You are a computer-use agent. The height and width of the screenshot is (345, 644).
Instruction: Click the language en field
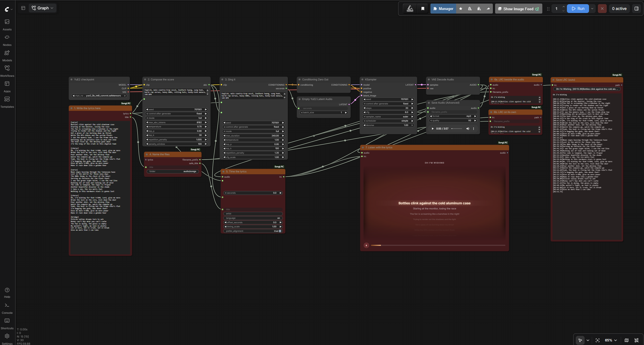click(x=253, y=218)
